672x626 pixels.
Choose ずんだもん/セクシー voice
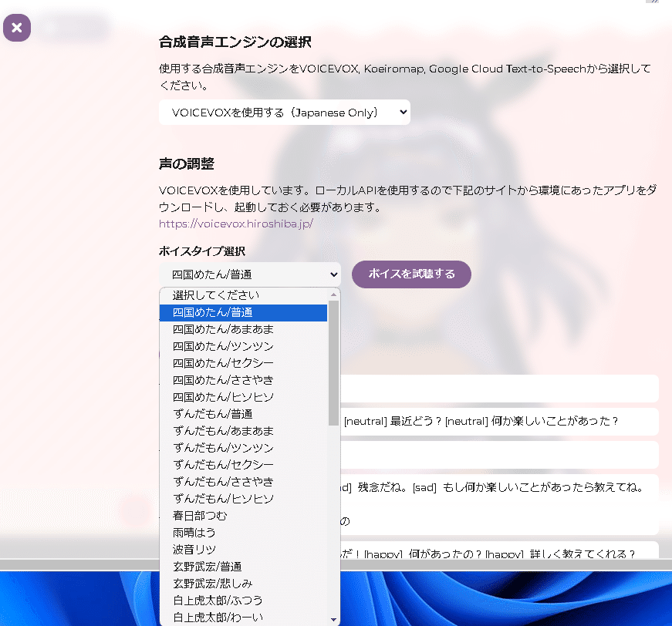(244, 465)
